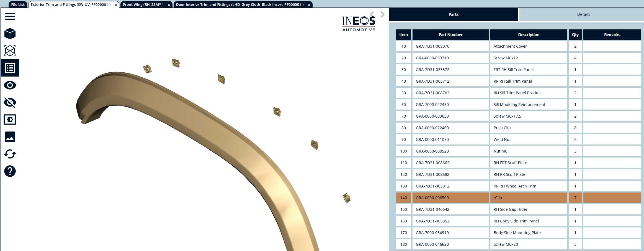Click the reset view refresh icon
The height and width of the screenshot is (251, 644).
[x=10, y=154]
